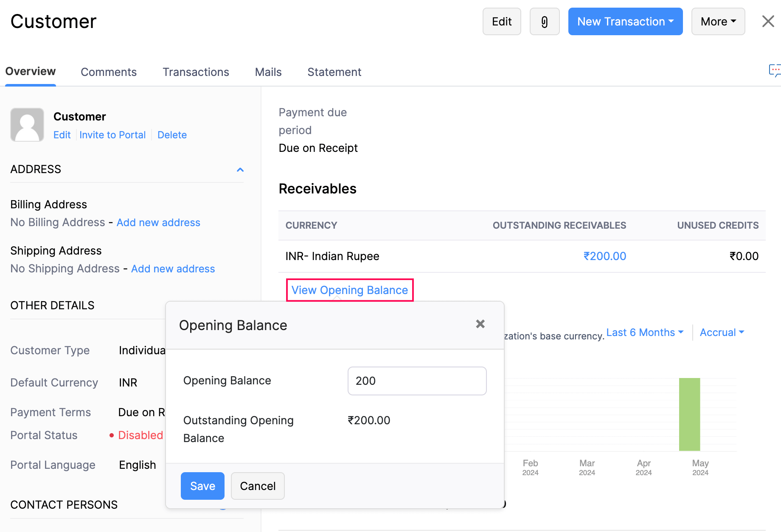This screenshot has height=532, width=781.
Task: Click the customer avatar placeholder image
Action: [x=27, y=125]
